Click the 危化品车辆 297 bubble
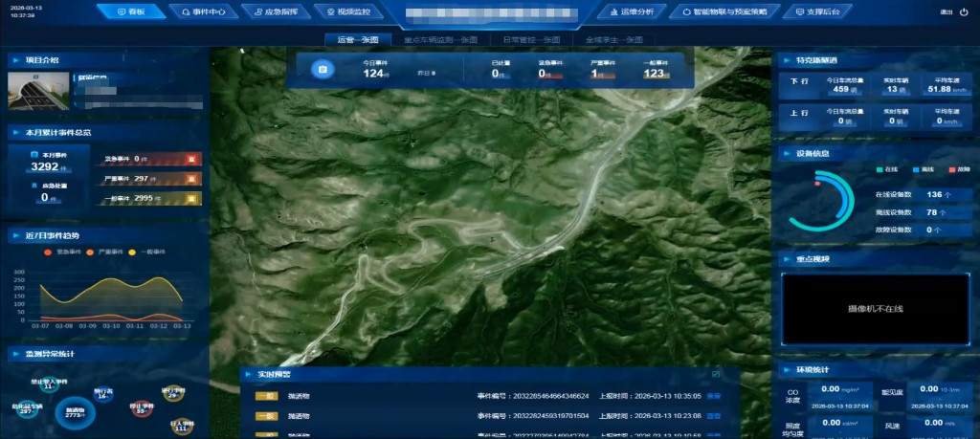This screenshot has height=439, width=980. (x=26, y=409)
